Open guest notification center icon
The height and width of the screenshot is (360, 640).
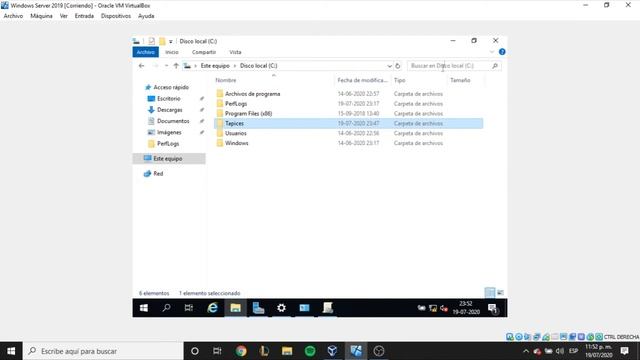(493, 309)
